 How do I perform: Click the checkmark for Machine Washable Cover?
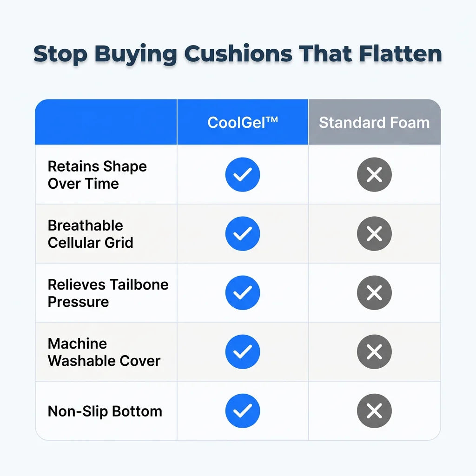pos(243,351)
